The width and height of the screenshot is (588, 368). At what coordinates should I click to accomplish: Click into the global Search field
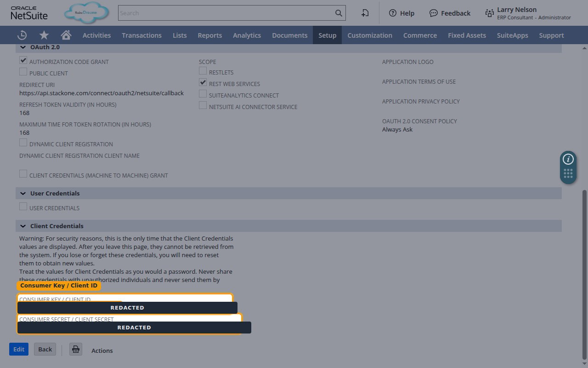pyautogui.click(x=226, y=13)
